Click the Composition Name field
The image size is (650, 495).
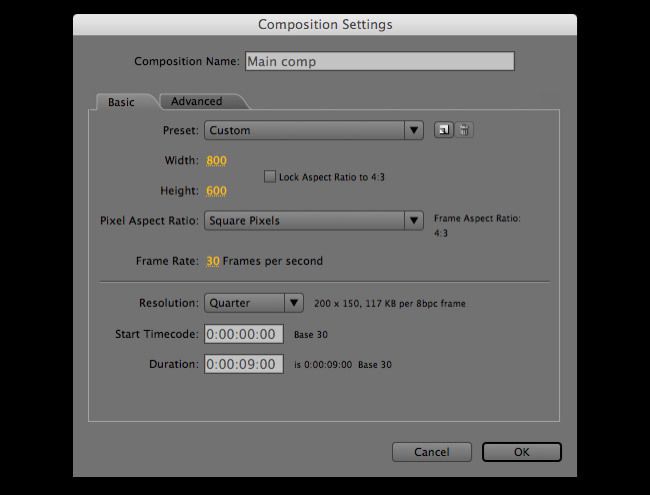coord(380,61)
